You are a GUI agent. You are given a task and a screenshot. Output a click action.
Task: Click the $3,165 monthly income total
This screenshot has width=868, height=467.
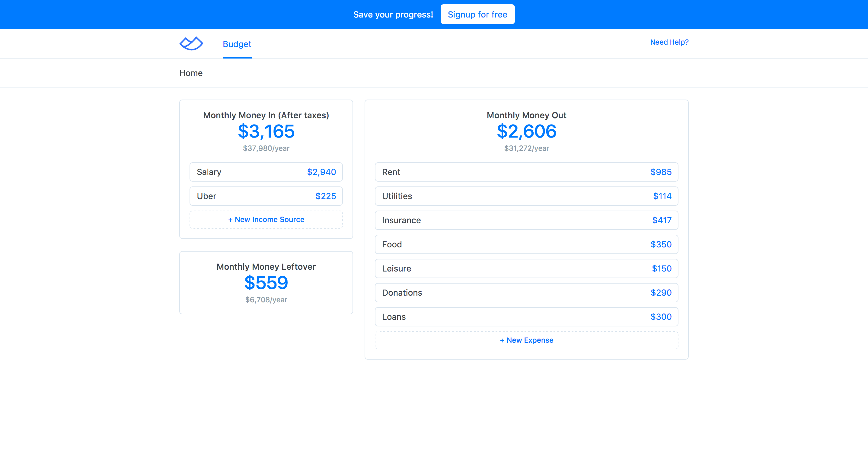266,131
